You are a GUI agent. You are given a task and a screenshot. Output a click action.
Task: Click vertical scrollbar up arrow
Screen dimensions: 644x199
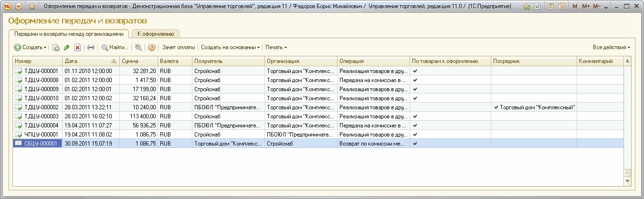[627, 61]
